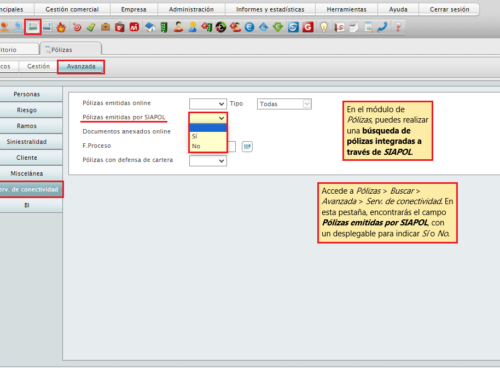Click the report with magnifier icon
The width and height of the screenshot is (500, 383).
[x=368, y=27]
